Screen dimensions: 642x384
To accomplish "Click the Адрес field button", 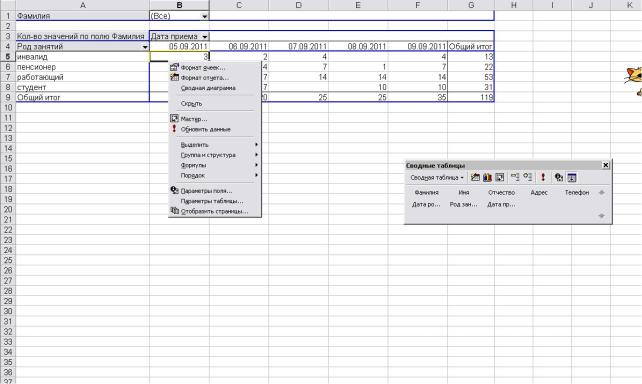I will point(539,192).
